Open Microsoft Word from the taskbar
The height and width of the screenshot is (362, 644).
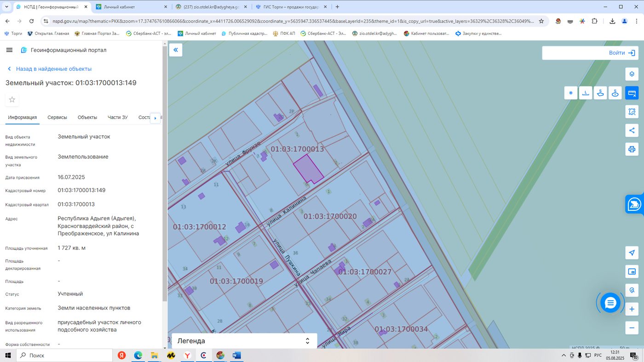point(236,355)
